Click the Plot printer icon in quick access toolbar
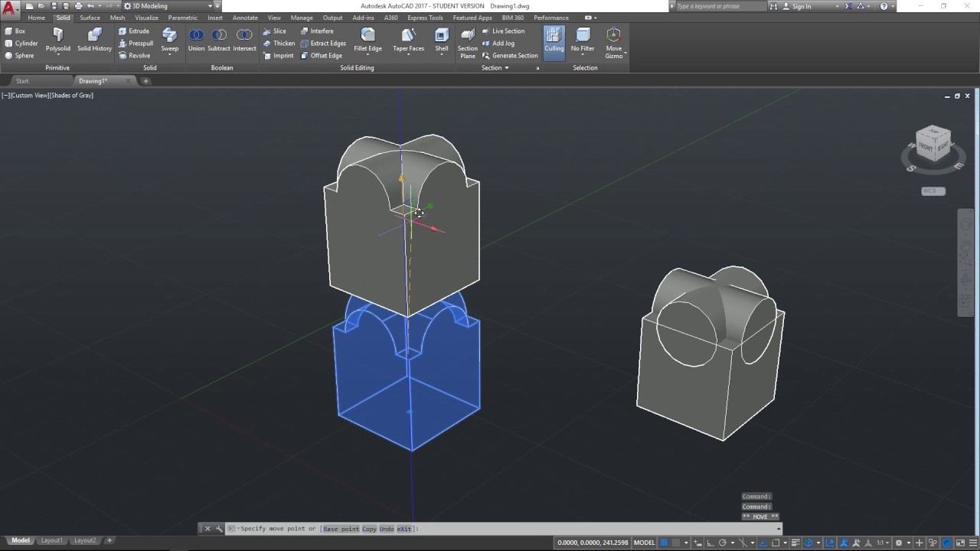980x551 pixels. pyautogui.click(x=78, y=6)
